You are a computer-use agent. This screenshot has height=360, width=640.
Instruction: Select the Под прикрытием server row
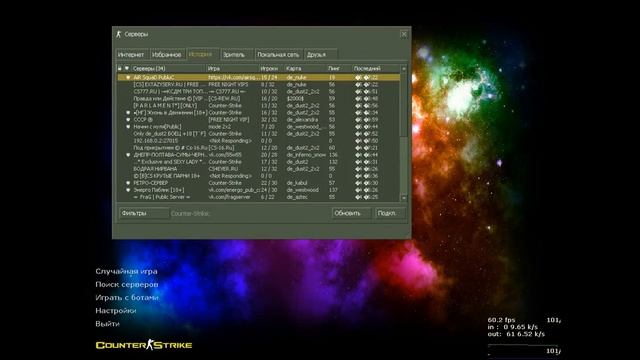pos(258,148)
